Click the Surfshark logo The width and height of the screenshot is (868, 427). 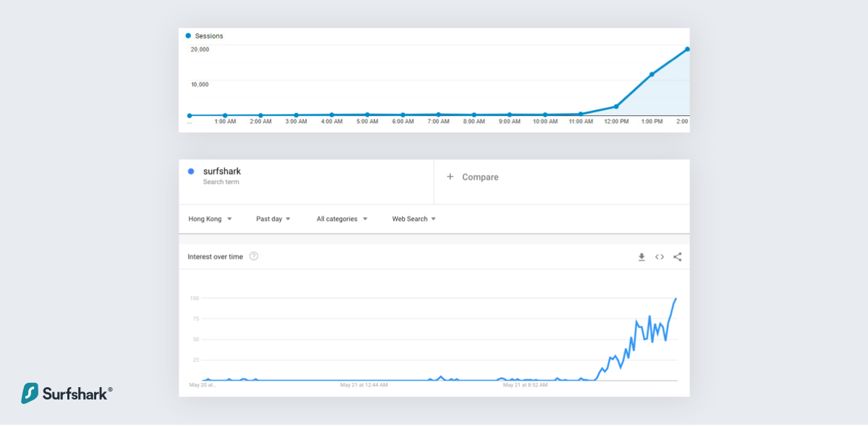(67, 393)
